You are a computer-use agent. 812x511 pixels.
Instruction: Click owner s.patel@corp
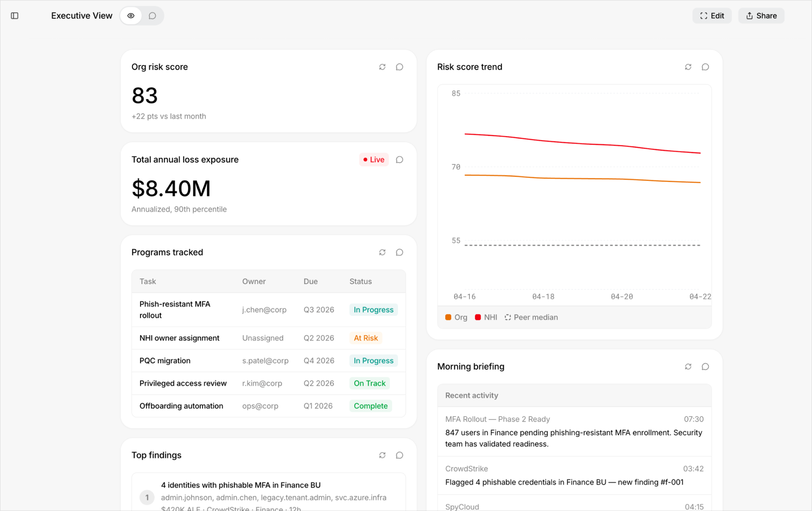(265, 361)
